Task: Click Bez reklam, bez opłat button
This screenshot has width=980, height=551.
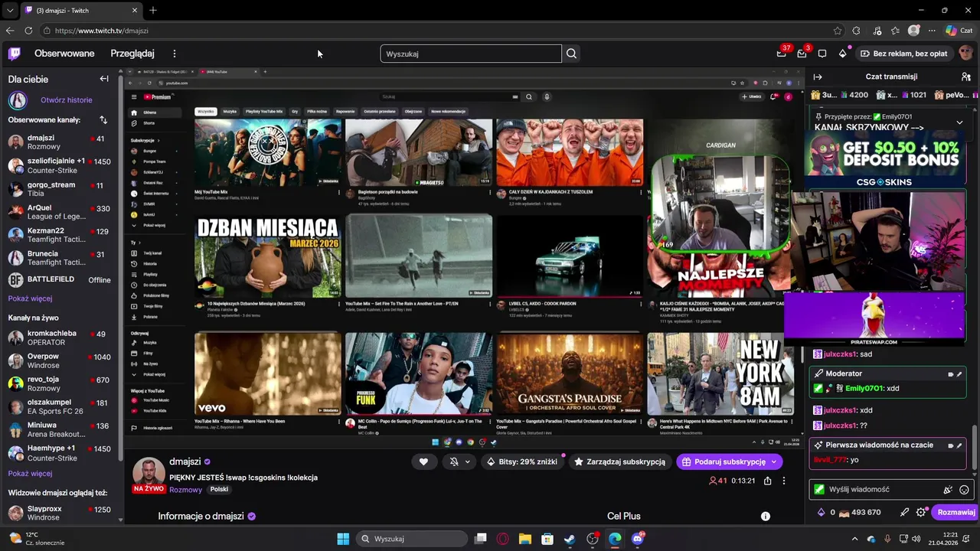Action: coord(904,54)
